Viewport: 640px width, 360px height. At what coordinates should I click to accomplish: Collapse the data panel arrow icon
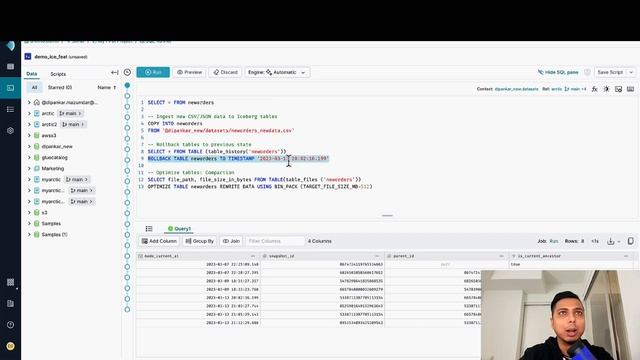coord(115,72)
